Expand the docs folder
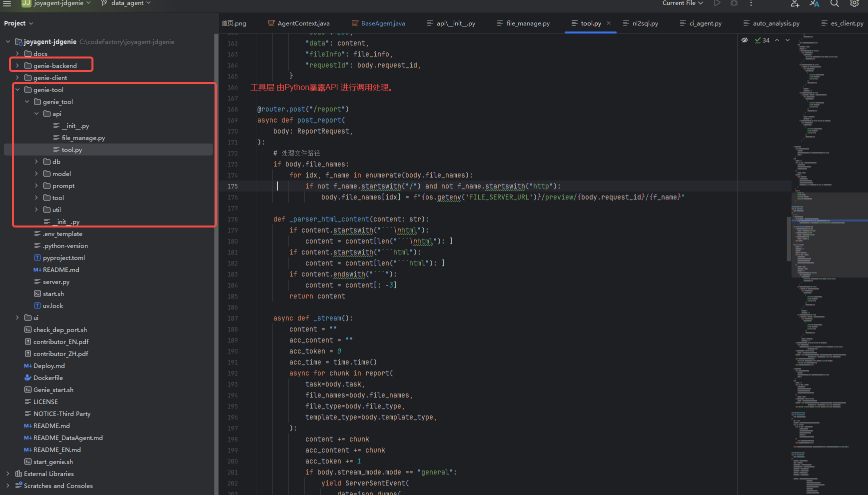Screen dimensions: 868x495 pos(17,53)
